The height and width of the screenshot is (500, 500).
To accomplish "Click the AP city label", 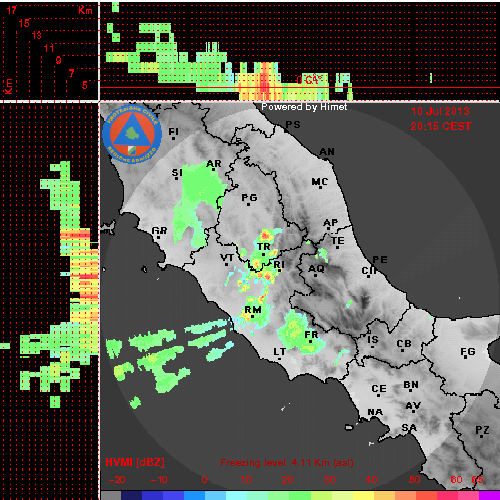I will coord(331,223).
